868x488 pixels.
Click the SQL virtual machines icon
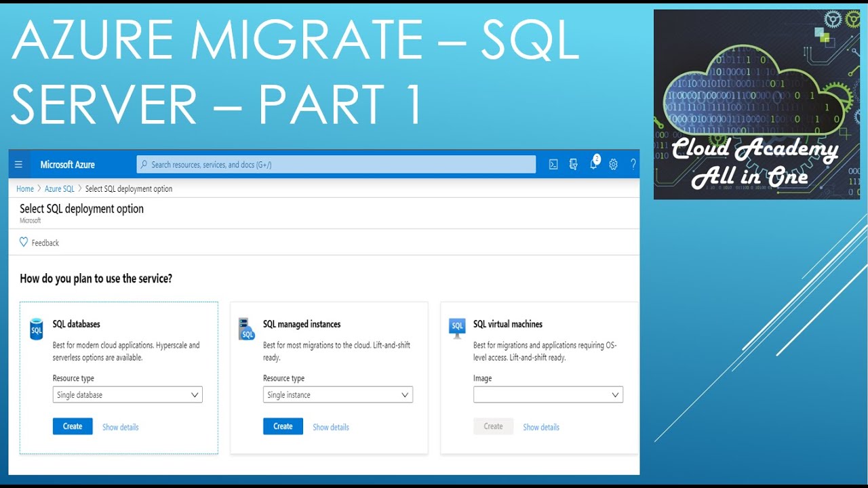point(457,329)
